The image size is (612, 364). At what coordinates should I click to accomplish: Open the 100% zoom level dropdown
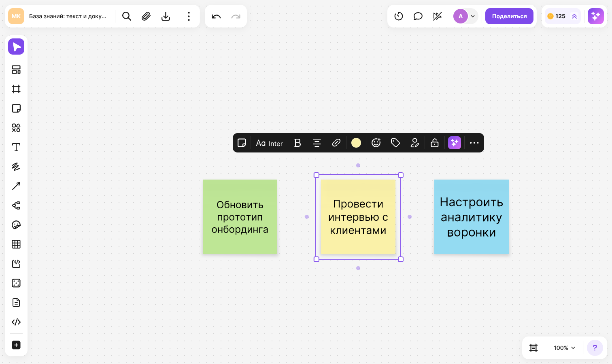(x=564, y=348)
